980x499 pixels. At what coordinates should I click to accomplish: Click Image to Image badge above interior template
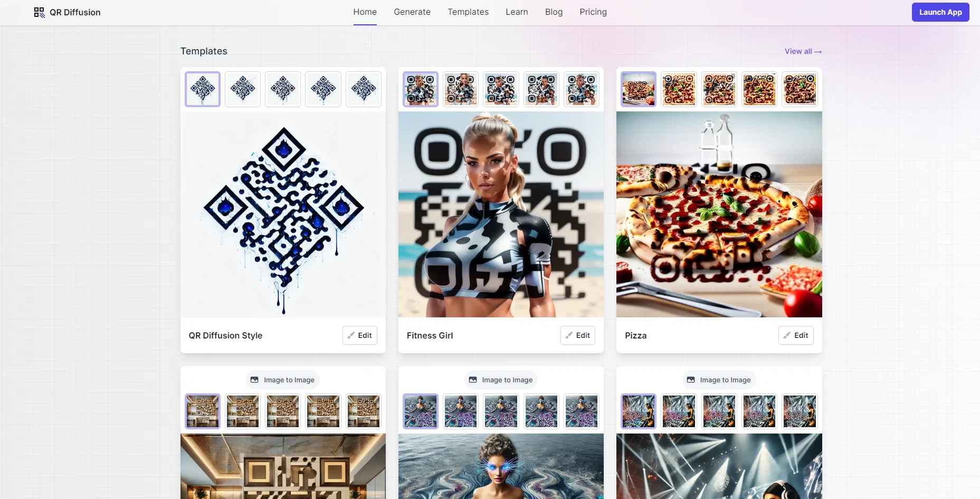point(283,380)
